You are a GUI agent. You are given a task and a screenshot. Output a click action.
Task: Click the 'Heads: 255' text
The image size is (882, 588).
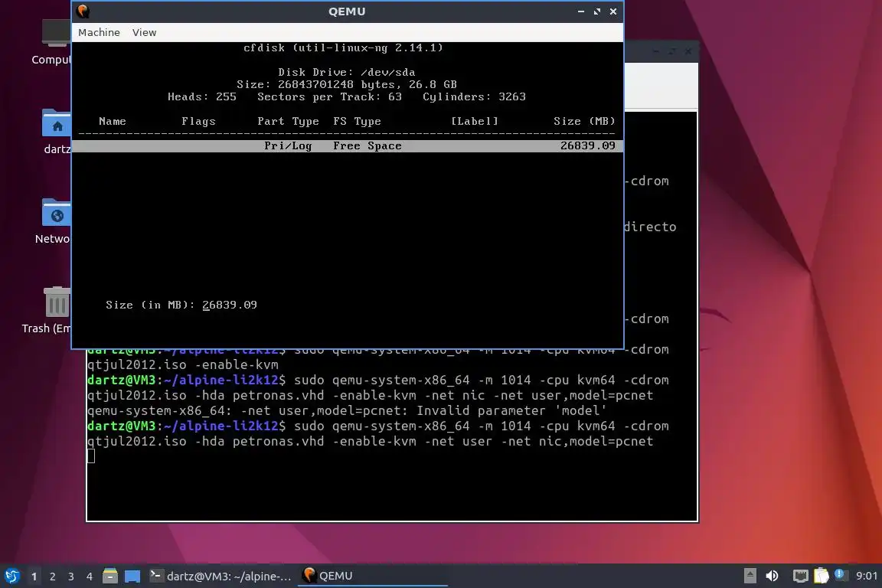[202, 96]
